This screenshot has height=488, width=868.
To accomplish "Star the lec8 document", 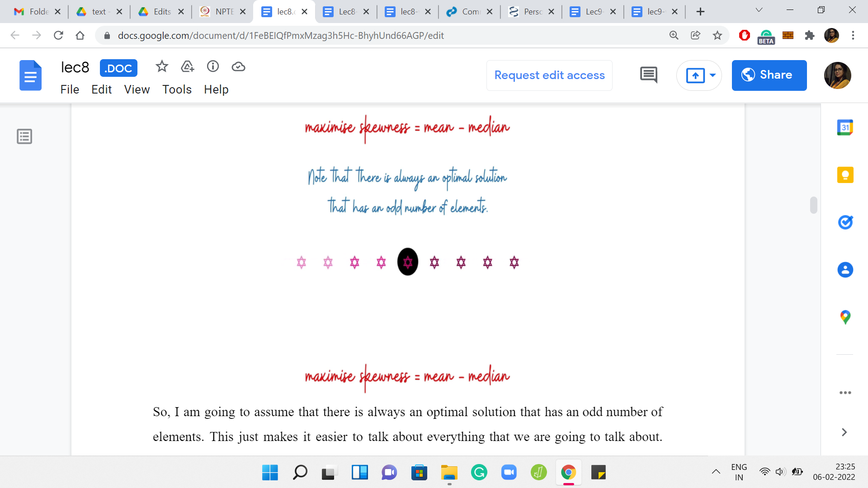I will tap(162, 67).
